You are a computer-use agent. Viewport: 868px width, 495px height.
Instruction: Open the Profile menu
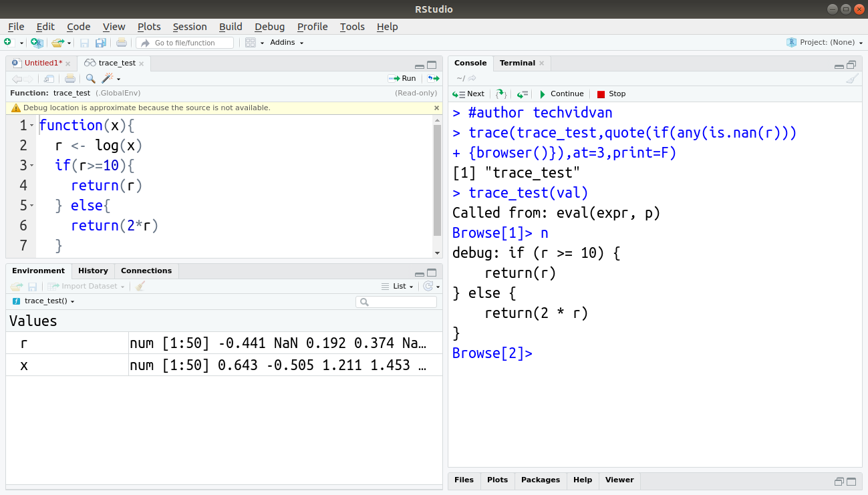point(312,27)
